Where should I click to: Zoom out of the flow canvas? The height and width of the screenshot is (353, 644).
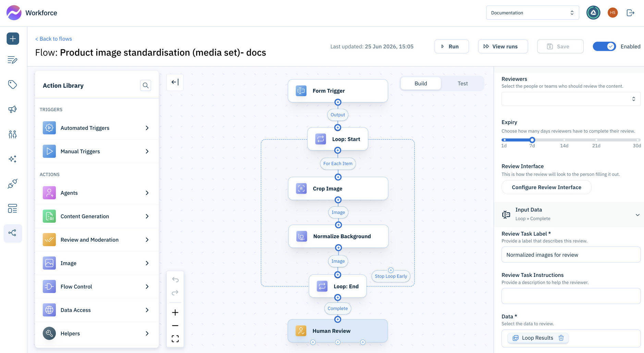(175, 326)
